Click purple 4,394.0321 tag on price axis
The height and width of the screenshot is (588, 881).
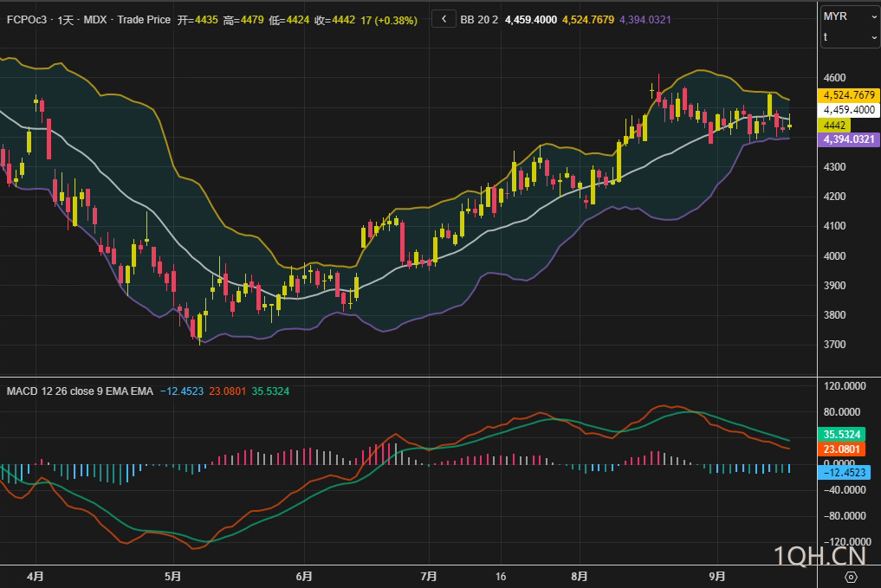click(x=849, y=139)
